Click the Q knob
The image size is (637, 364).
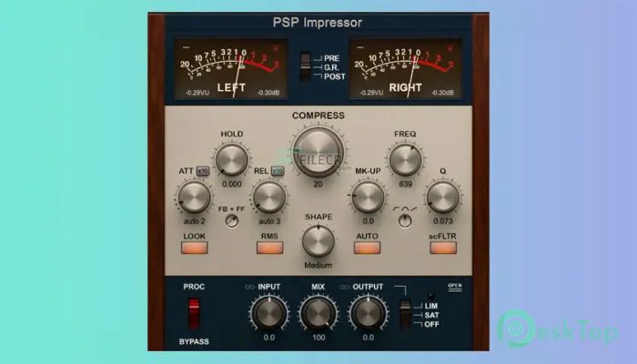[443, 197]
